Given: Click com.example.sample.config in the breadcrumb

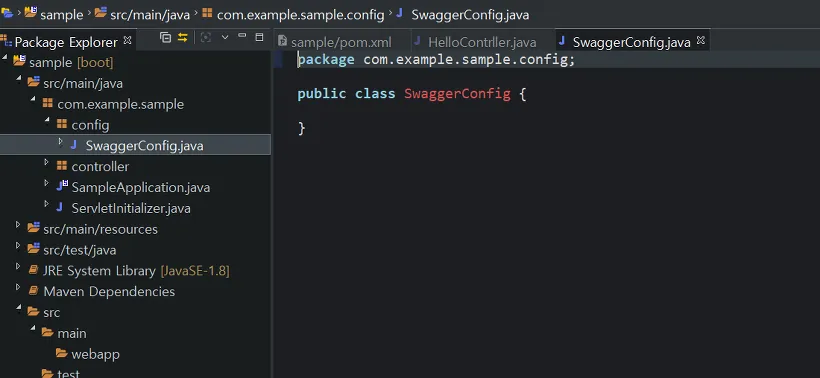Looking at the screenshot, I should (300, 15).
